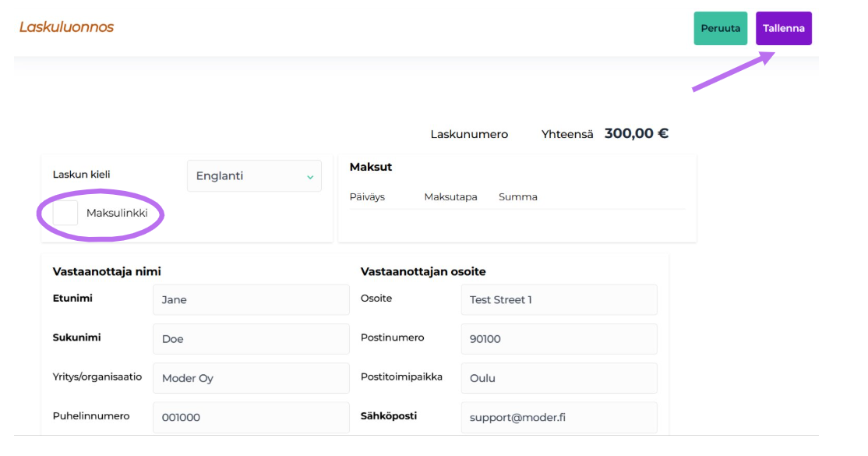Select the Postitoimipaikka field containing Oulu
The width and height of the screenshot is (868, 456).
(558, 377)
